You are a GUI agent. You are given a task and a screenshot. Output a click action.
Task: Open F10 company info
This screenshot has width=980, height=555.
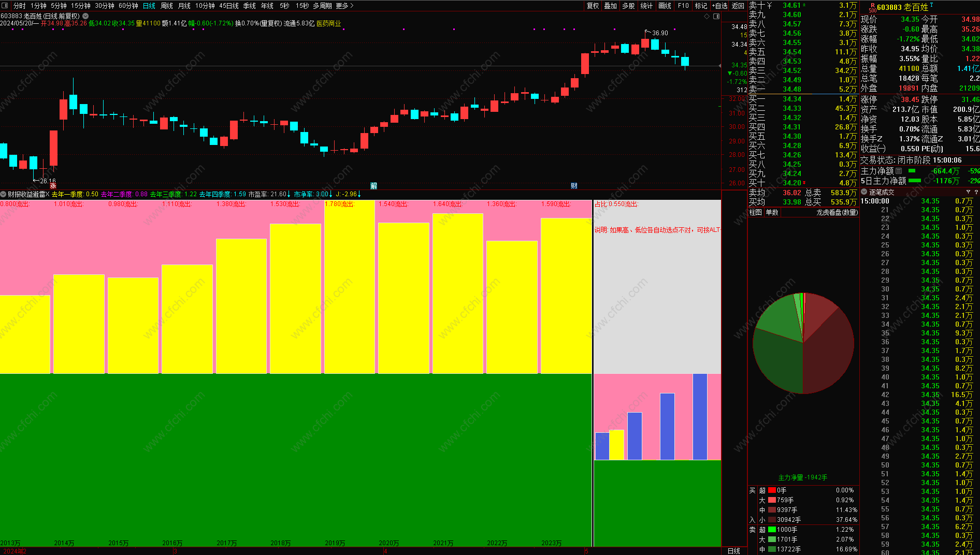(x=683, y=6)
